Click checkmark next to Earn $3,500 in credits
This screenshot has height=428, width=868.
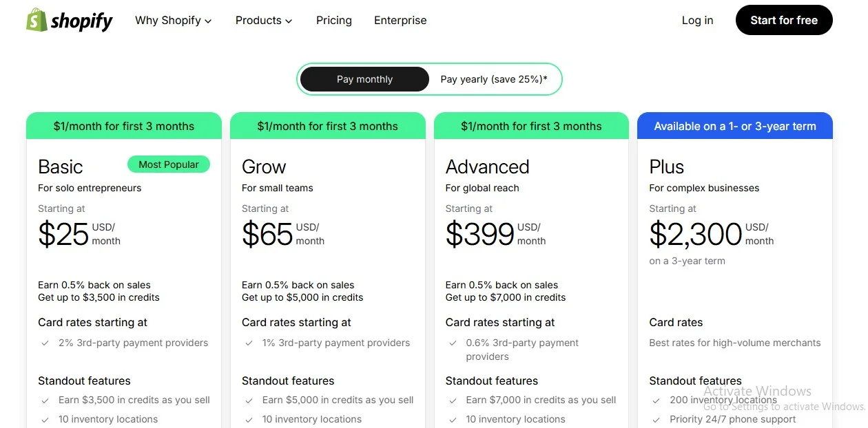pos(45,400)
